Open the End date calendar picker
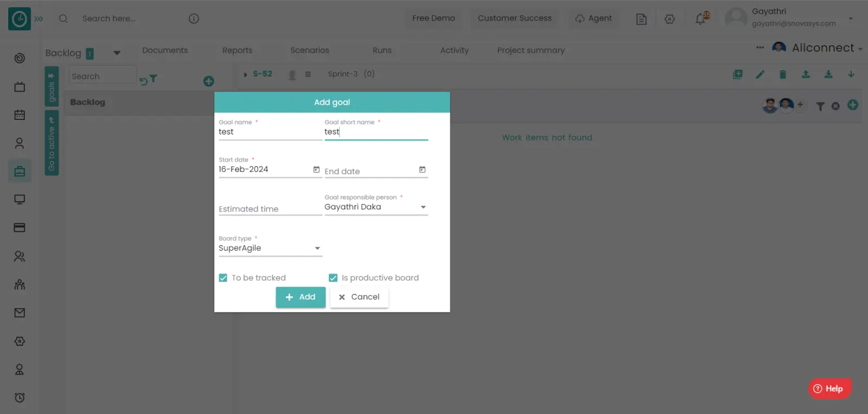The height and width of the screenshot is (414, 868). [x=422, y=170]
